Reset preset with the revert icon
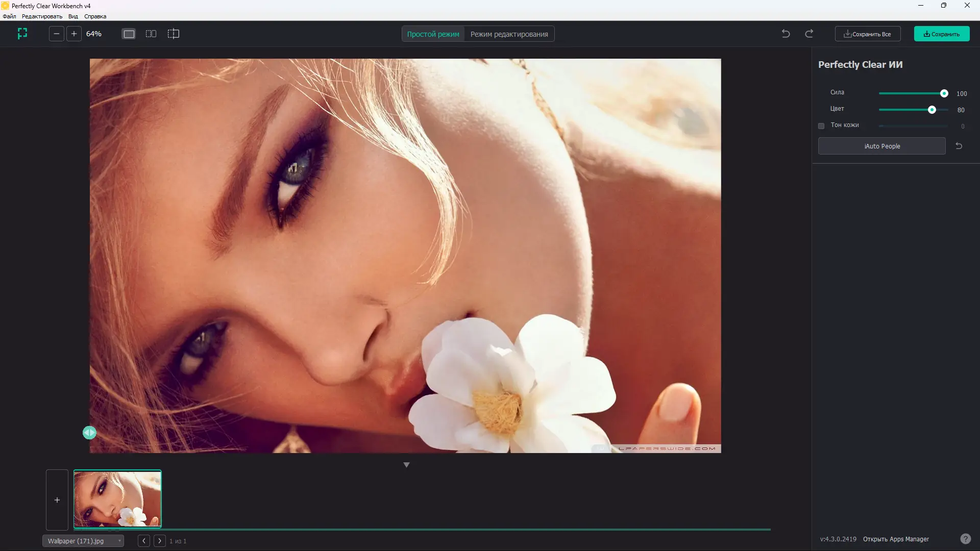Viewport: 980px width, 551px height. 959,146
